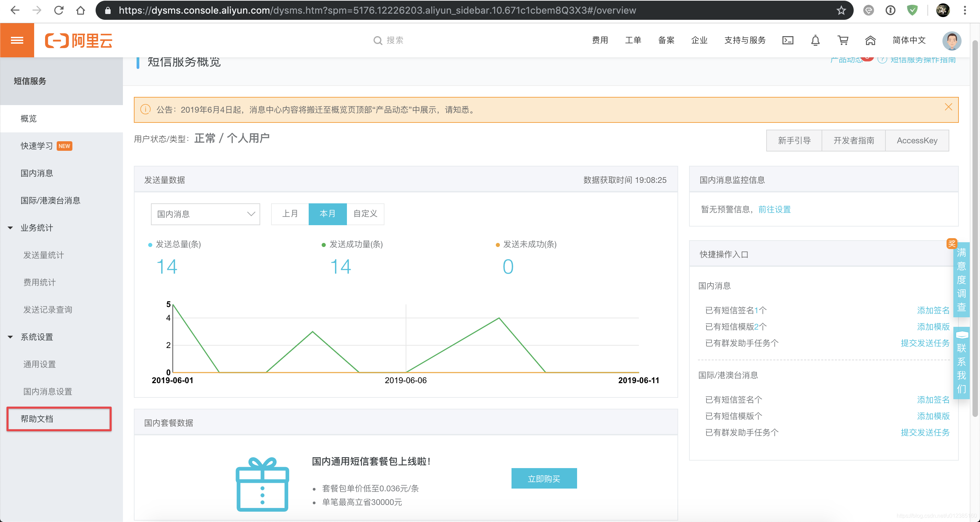
Task: Click the 立即购买 button
Action: [544, 479]
